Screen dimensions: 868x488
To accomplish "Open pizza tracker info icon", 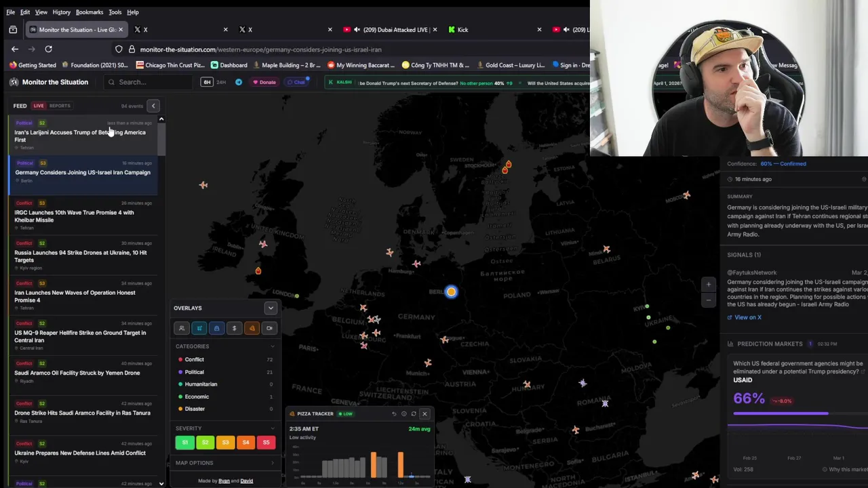I will pyautogui.click(x=403, y=413).
